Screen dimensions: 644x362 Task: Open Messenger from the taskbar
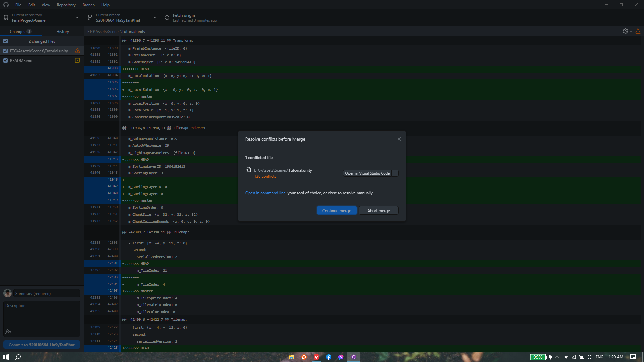click(341, 357)
